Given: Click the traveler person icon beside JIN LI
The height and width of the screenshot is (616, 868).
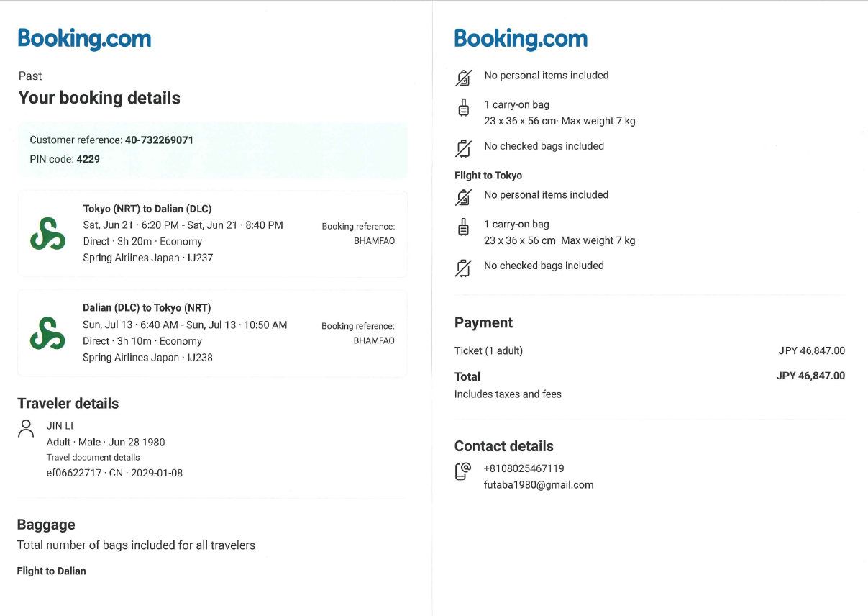Looking at the screenshot, I should pos(26,429).
